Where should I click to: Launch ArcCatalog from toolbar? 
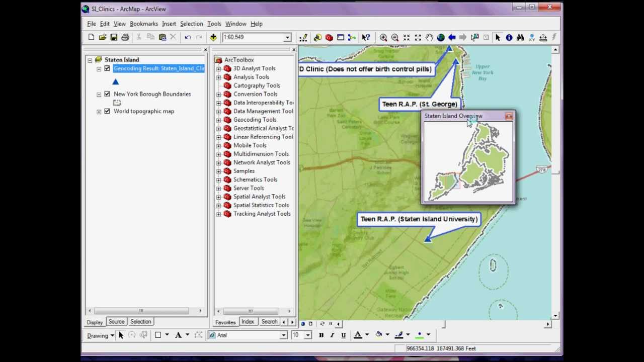317,38
